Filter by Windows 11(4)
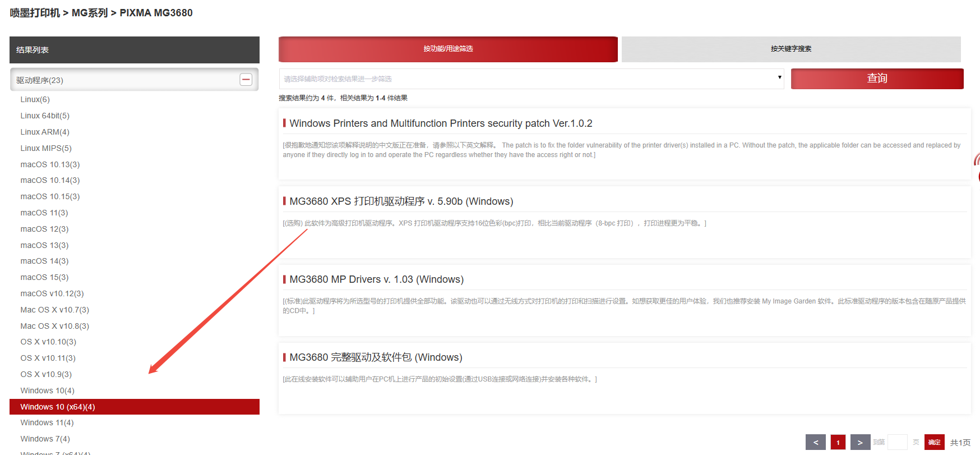The image size is (980, 455). click(x=47, y=422)
